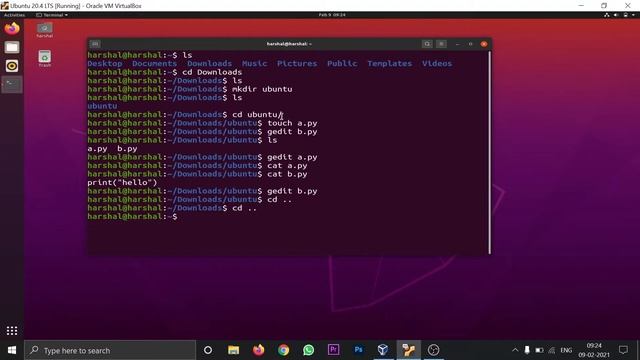Click the Windows network tray icon

coord(552,350)
